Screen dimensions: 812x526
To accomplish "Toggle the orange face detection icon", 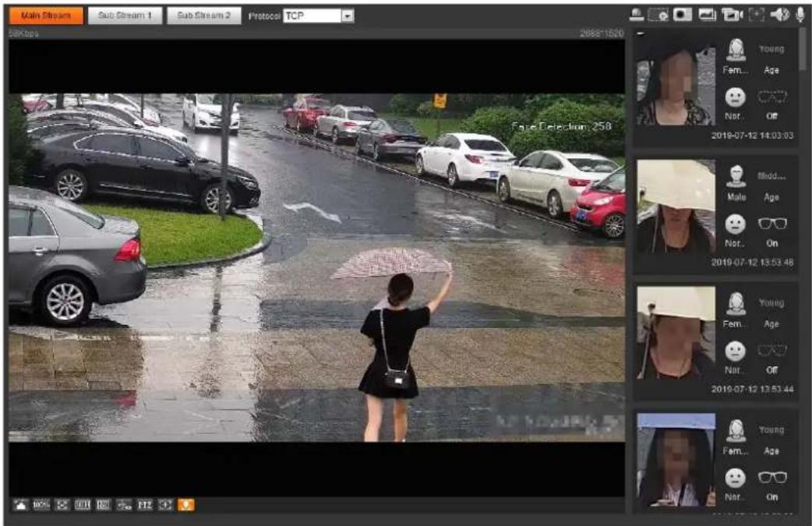I will click(186, 505).
